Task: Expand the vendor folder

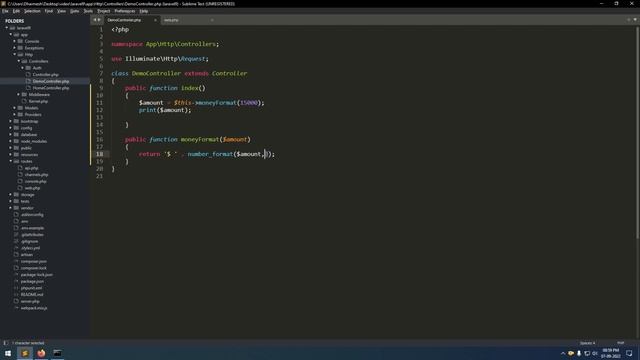Action: (11, 208)
